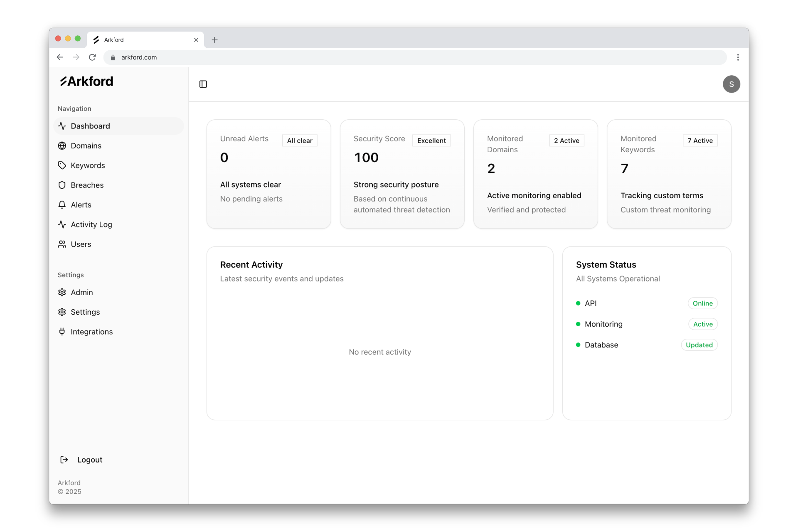Open Admin via the gear icon
The width and height of the screenshot is (798, 532).
tap(62, 292)
